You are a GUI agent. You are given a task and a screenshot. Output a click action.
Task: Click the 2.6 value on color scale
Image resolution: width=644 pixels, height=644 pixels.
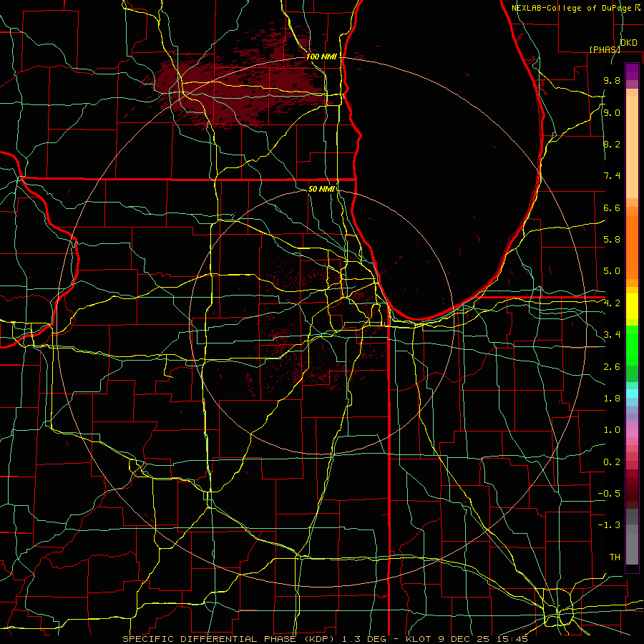click(612, 367)
